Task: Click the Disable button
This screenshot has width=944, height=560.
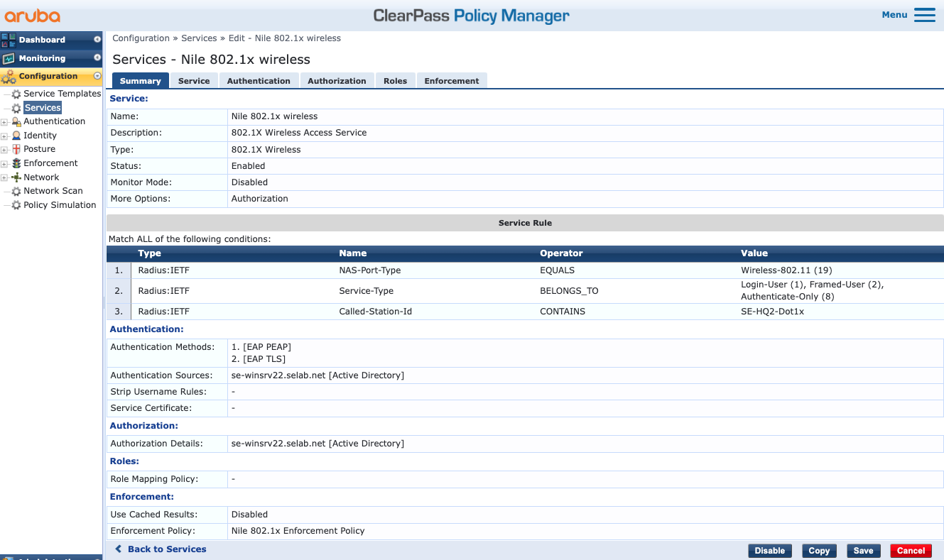Action: click(769, 551)
